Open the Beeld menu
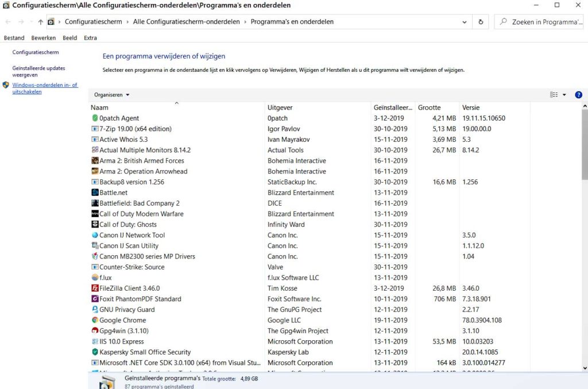This screenshot has height=389, width=588. point(69,38)
